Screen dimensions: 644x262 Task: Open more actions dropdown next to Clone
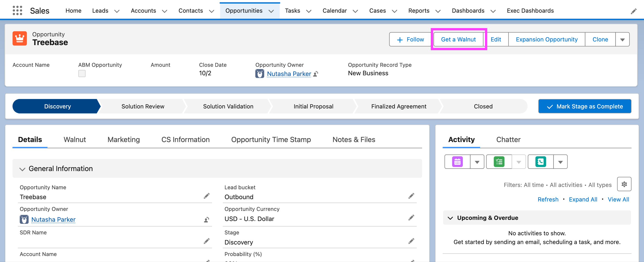[622, 40]
